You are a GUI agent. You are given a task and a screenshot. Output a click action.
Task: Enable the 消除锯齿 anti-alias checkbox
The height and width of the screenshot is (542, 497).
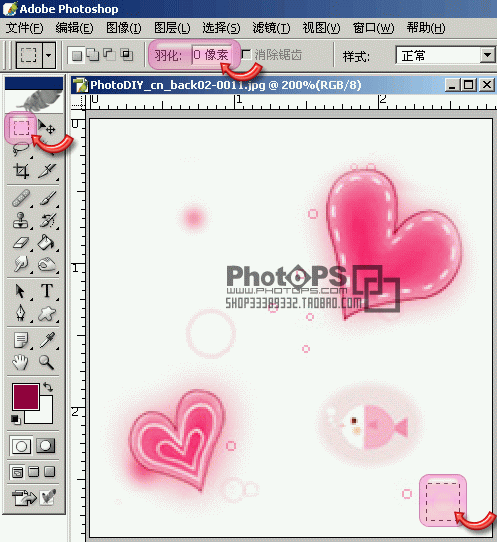[246, 55]
